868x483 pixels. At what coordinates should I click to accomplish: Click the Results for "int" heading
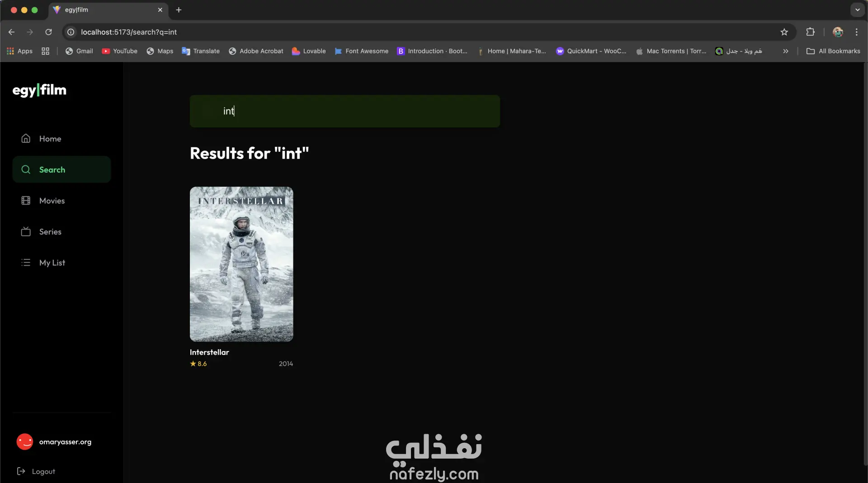tap(249, 153)
